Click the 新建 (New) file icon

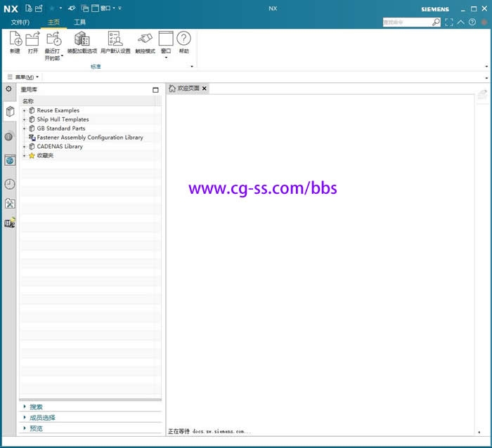tap(15, 41)
